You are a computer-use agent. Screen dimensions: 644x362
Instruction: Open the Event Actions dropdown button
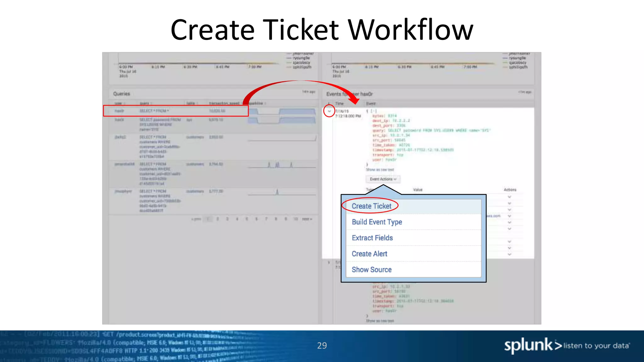coord(383,179)
